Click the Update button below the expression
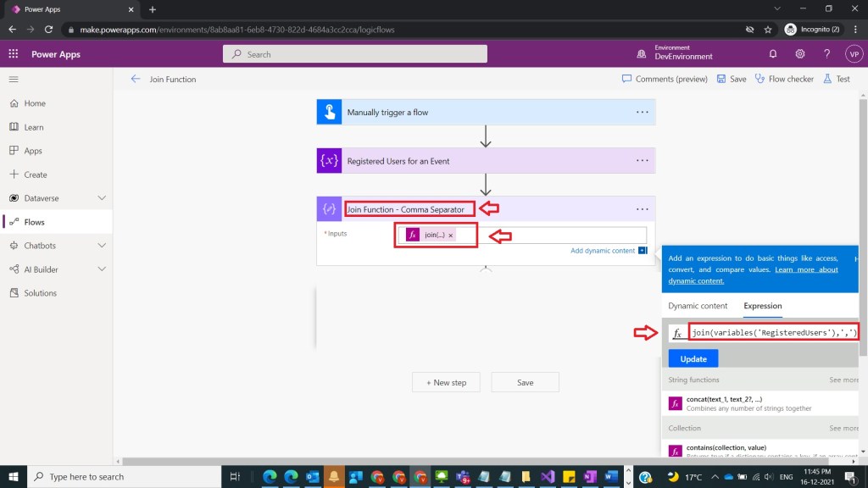Image resolution: width=868 pixels, height=488 pixels. [x=693, y=358]
